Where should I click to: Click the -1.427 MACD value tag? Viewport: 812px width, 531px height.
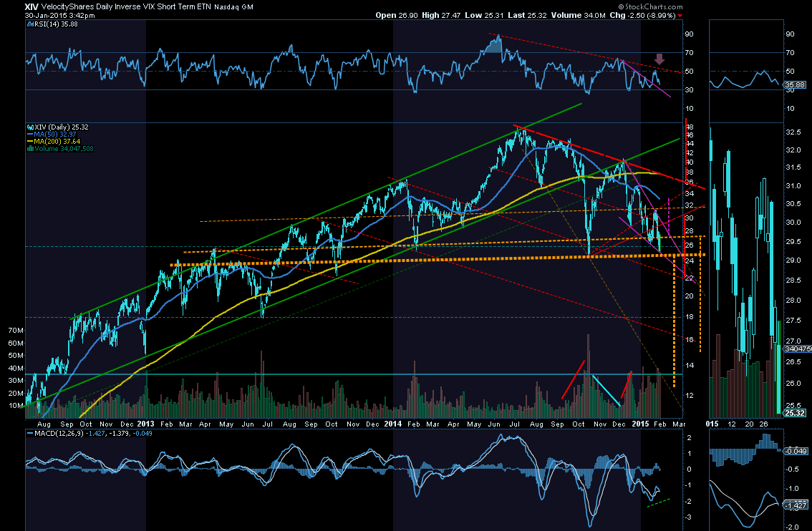click(x=796, y=505)
